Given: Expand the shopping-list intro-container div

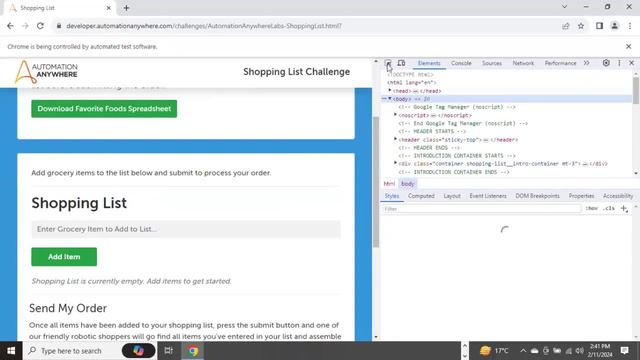Looking at the screenshot, I should tap(396, 163).
